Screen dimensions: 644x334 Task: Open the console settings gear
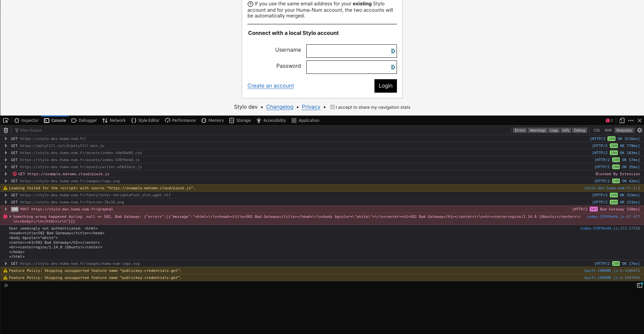640,130
